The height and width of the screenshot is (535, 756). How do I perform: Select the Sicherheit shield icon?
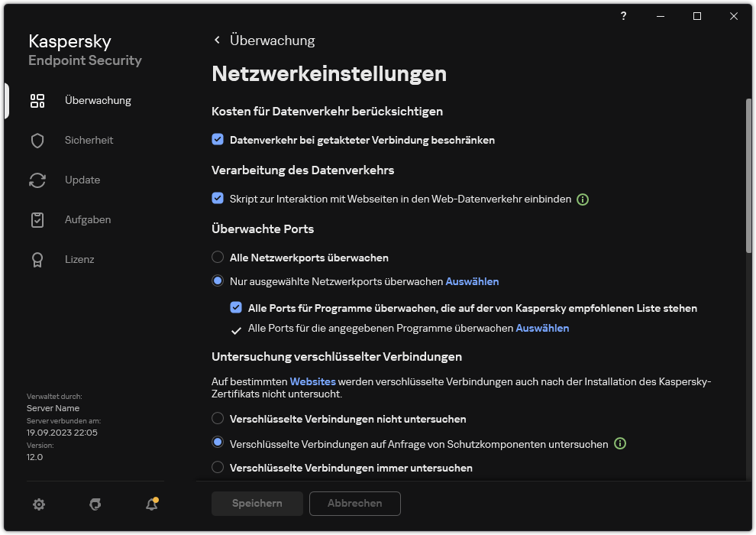37,140
